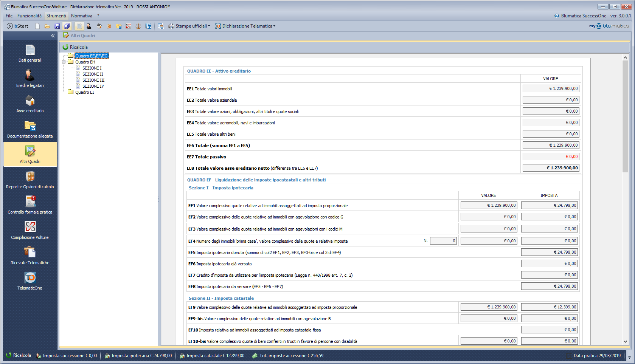Open the Normativa menu
The width and height of the screenshot is (635, 364).
point(82,16)
